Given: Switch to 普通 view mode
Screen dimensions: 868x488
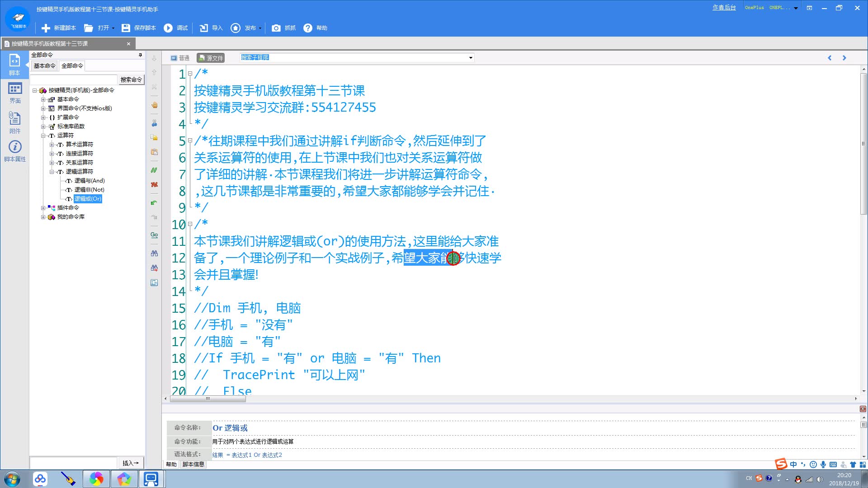Looking at the screenshot, I should pos(180,58).
